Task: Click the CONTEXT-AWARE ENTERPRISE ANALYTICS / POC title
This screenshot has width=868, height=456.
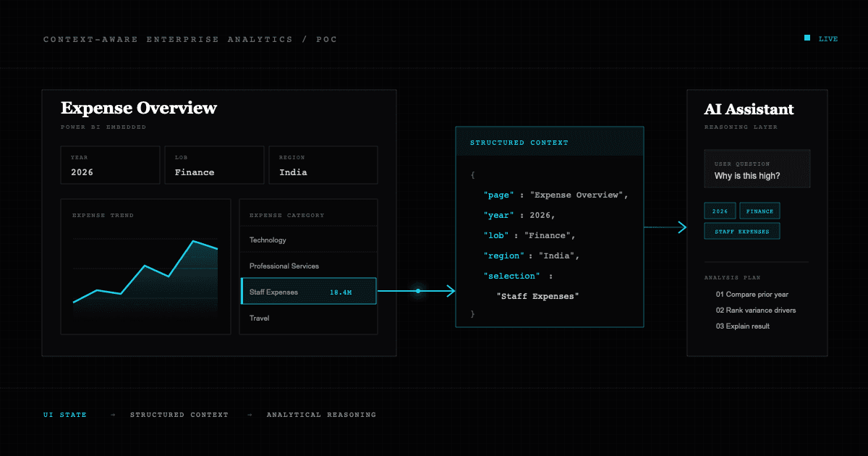Action: (x=190, y=39)
